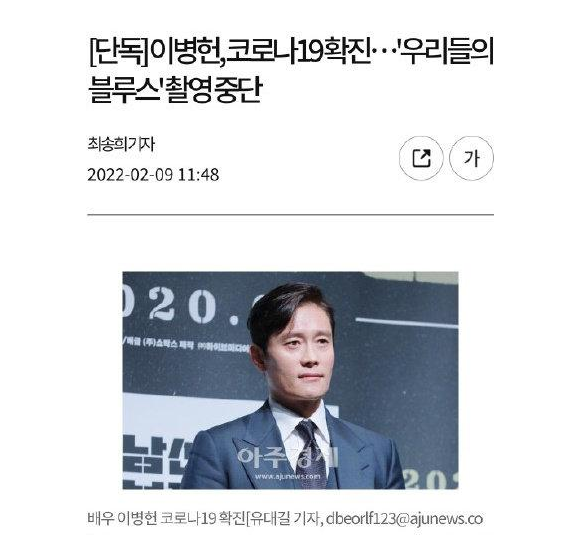Click photographer credit 유대길 기자
The width and height of the screenshot is (569, 558).
tap(285, 518)
